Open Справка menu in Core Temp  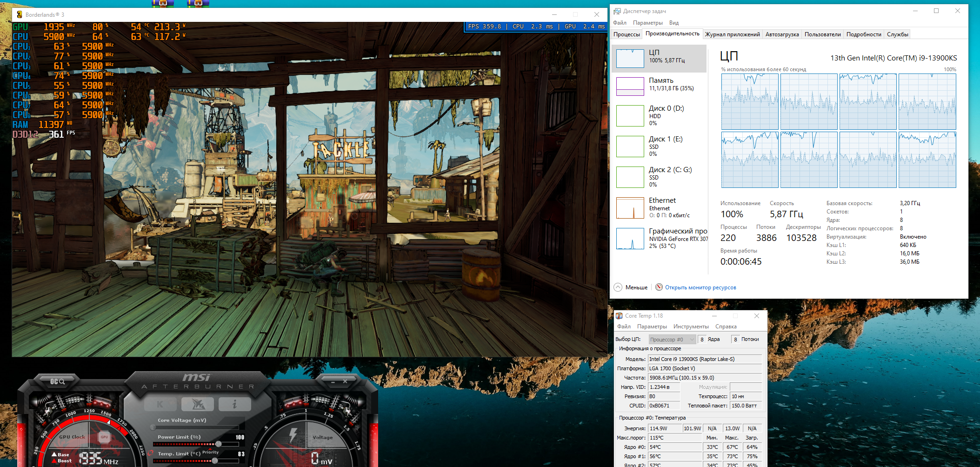[726, 327]
